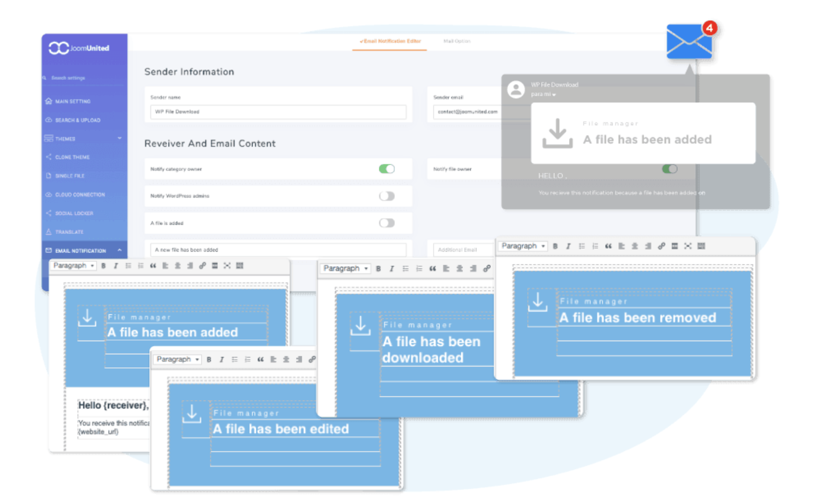Click the sender avatar in notification popup

pos(516,89)
